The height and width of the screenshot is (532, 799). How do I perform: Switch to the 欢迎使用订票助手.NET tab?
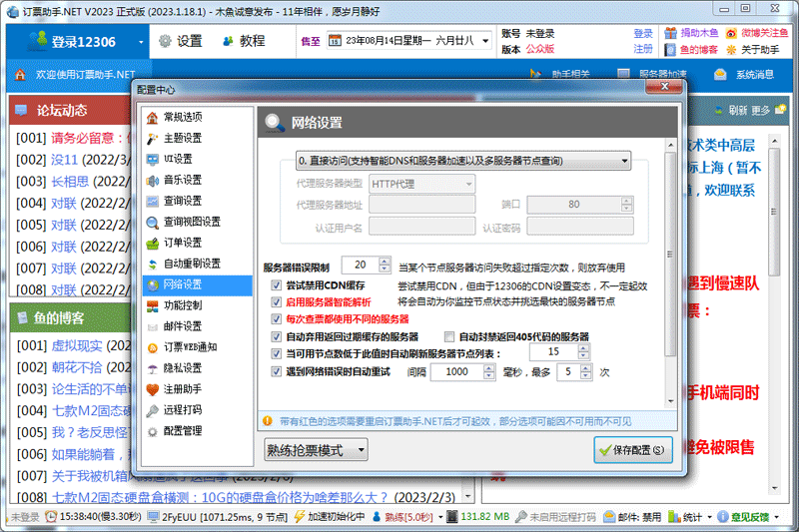point(77,75)
